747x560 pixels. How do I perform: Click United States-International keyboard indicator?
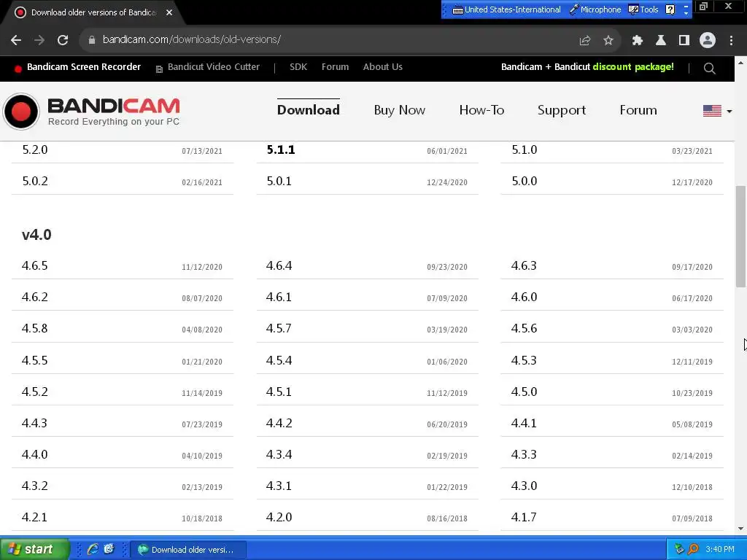(506, 9)
